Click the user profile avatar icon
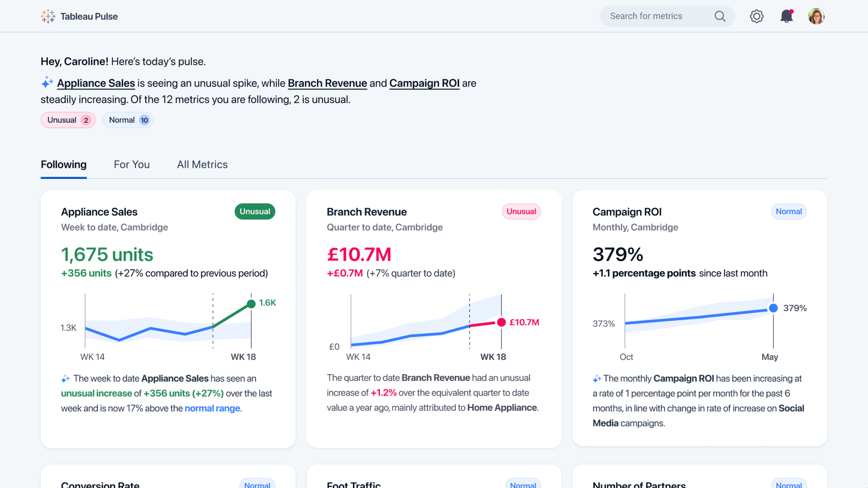 pyautogui.click(x=817, y=16)
